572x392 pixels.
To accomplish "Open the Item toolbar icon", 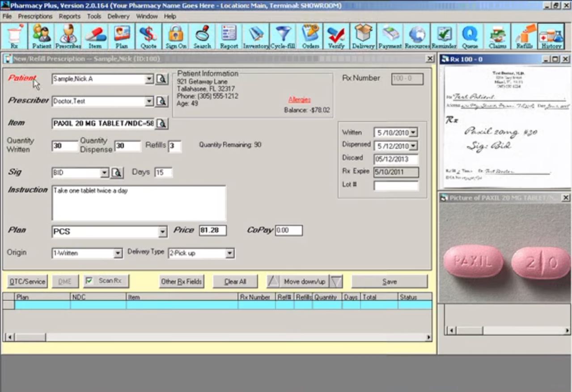I will click(95, 36).
